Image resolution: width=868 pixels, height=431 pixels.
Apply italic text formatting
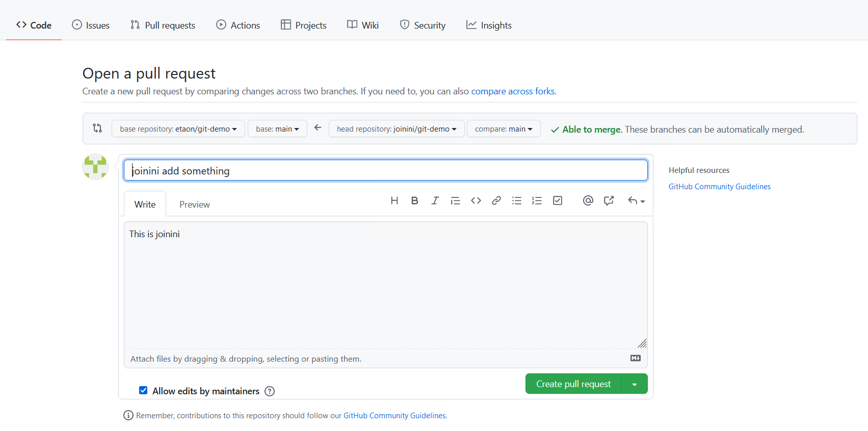point(435,200)
